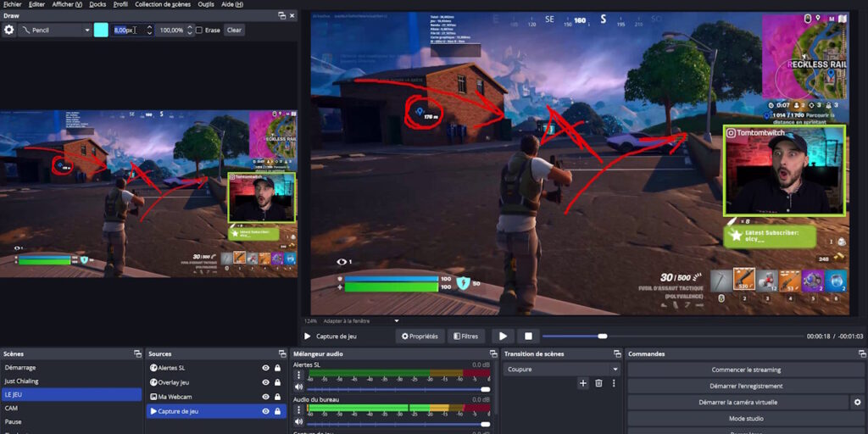Pop out the Draw dock into a floating window
This screenshot has height=434, width=868.
282,15
